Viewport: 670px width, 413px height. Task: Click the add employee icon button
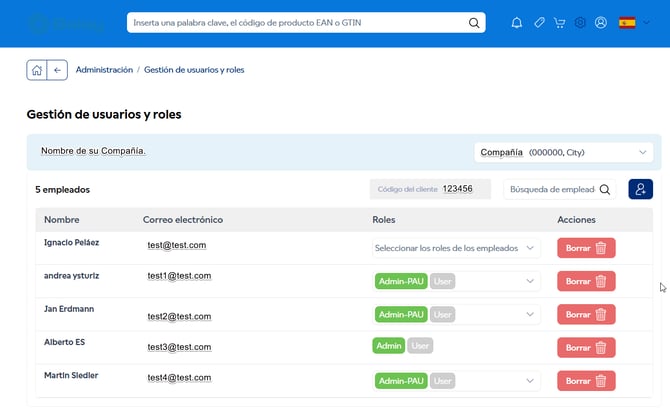(640, 189)
